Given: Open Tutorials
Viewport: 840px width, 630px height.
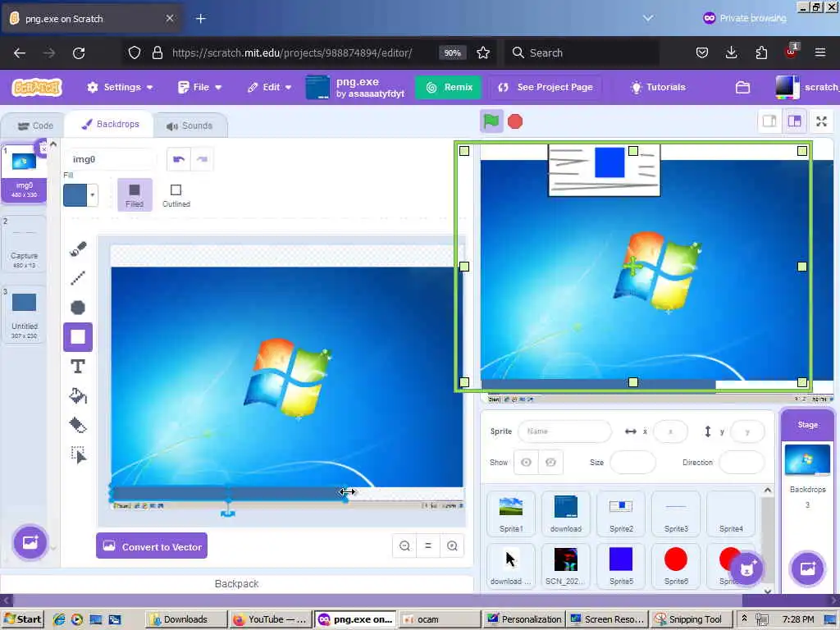Looking at the screenshot, I should click(x=658, y=87).
